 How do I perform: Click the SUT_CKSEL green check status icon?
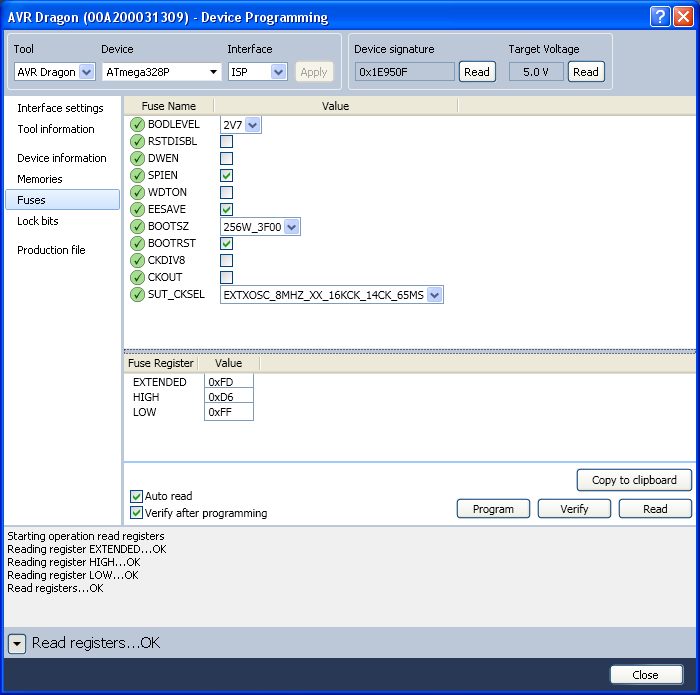137,295
